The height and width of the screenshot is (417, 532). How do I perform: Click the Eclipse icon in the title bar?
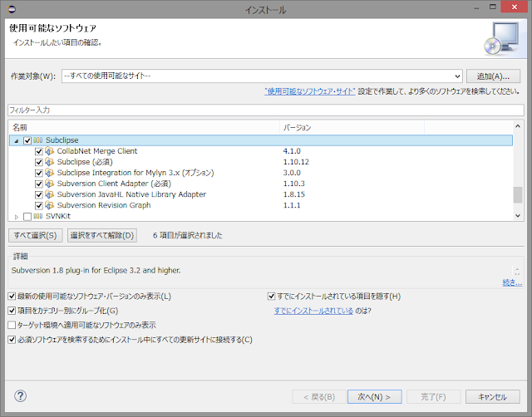(12, 9)
